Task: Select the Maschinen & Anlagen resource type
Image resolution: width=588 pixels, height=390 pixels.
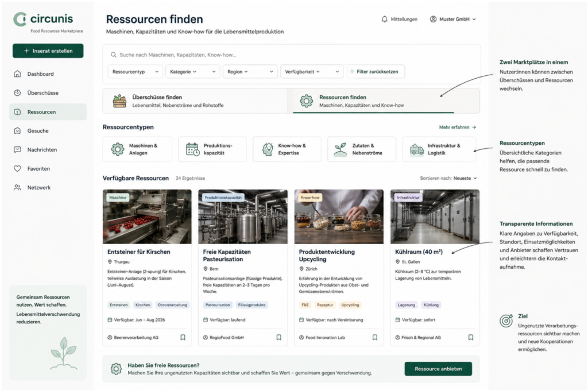Action: [137, 149]
